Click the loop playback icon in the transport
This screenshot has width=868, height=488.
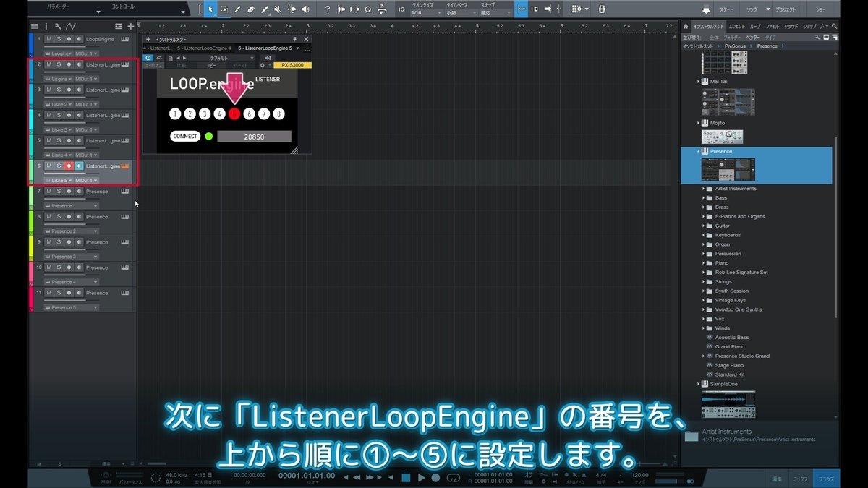[455, 478]
